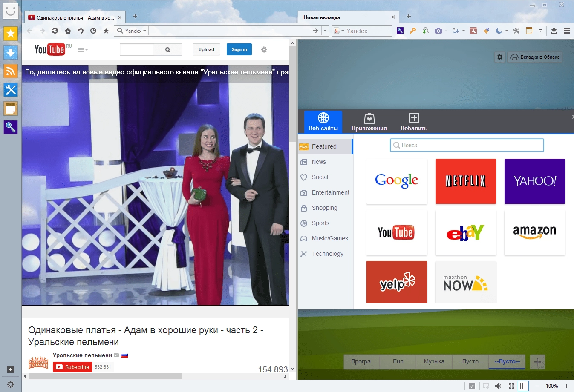The width and height of the screenshot is (574, 392).
Task: Click the YouTube Upload button
Action: [206, 49]
